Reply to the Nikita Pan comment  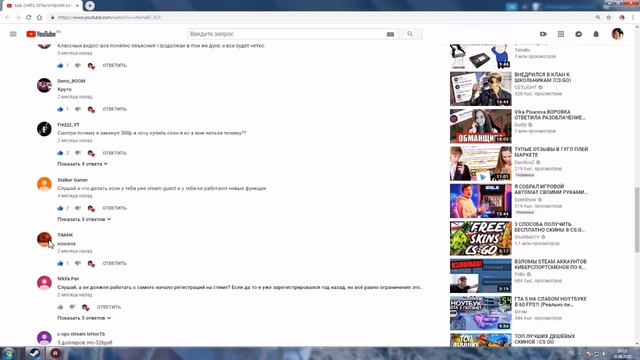click(109, 307)
